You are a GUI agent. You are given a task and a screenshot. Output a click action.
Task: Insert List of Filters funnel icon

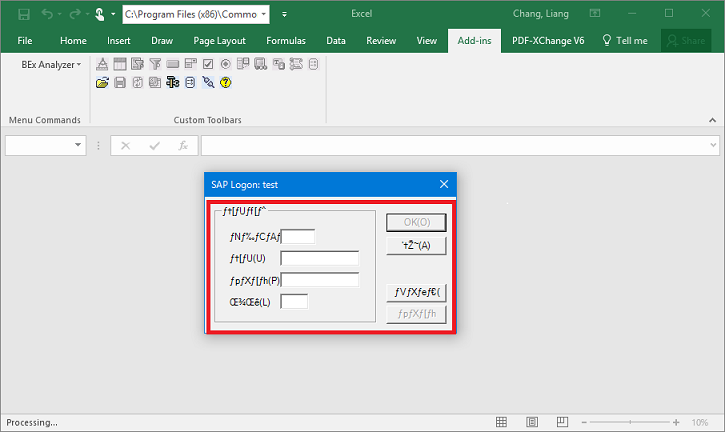(x=155, y=64)
